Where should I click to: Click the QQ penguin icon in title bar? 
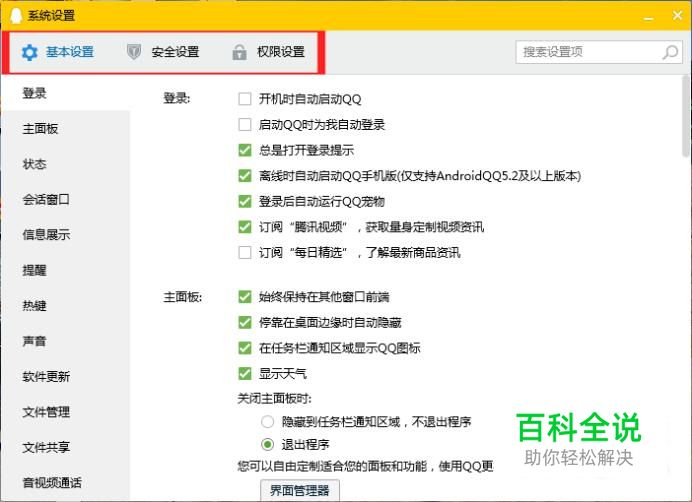(x=15, y=15)
